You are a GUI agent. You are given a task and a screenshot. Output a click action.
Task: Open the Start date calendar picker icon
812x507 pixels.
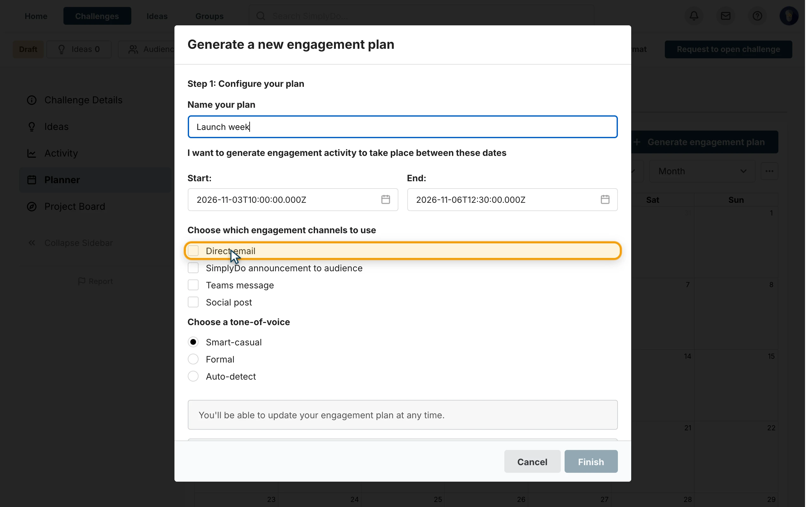(385, 200)
